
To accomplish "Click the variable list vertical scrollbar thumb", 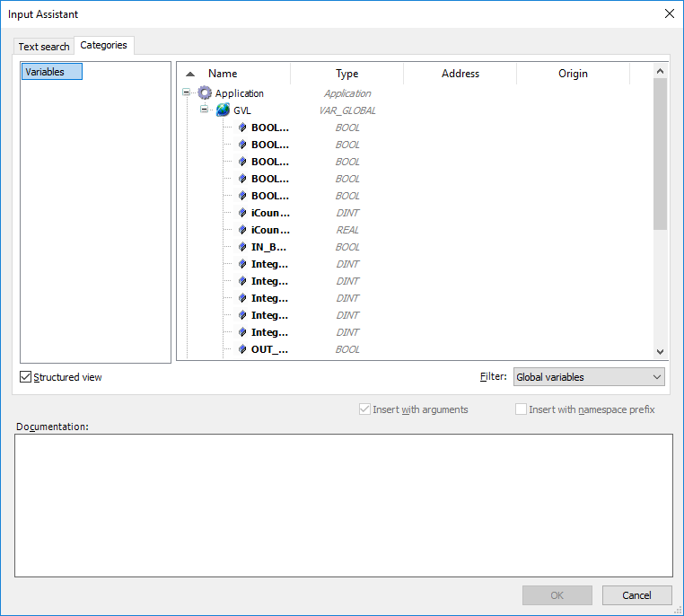I will [660, 153].
